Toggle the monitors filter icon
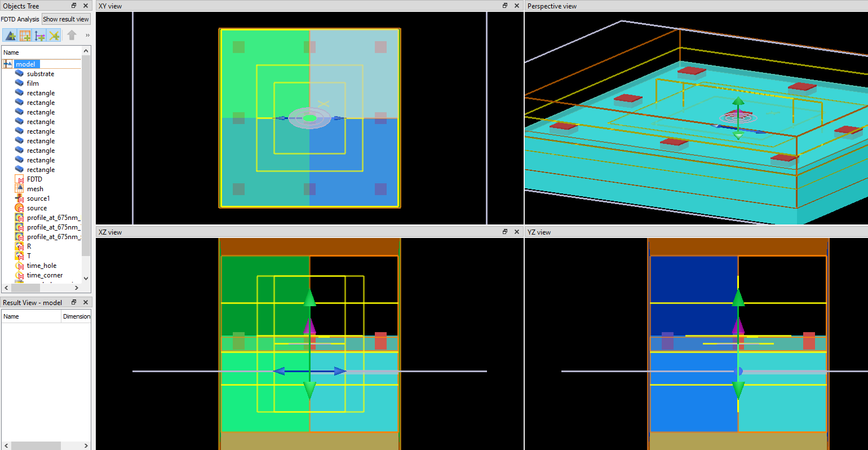This screenshot has width=868, height=450. pyautogui.click(x=54, y=36)
